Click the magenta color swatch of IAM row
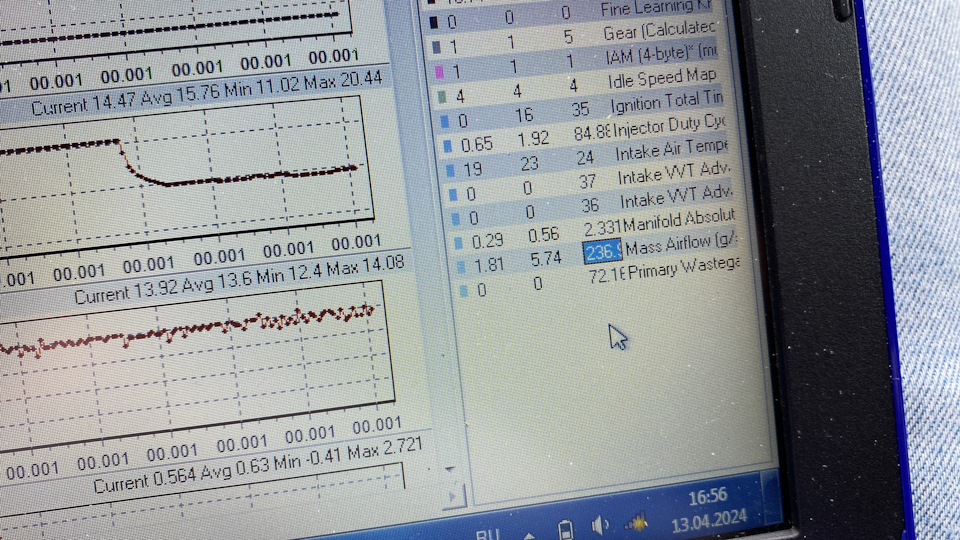The height and width of the screenshot is (540, 960). click(439, 72)
